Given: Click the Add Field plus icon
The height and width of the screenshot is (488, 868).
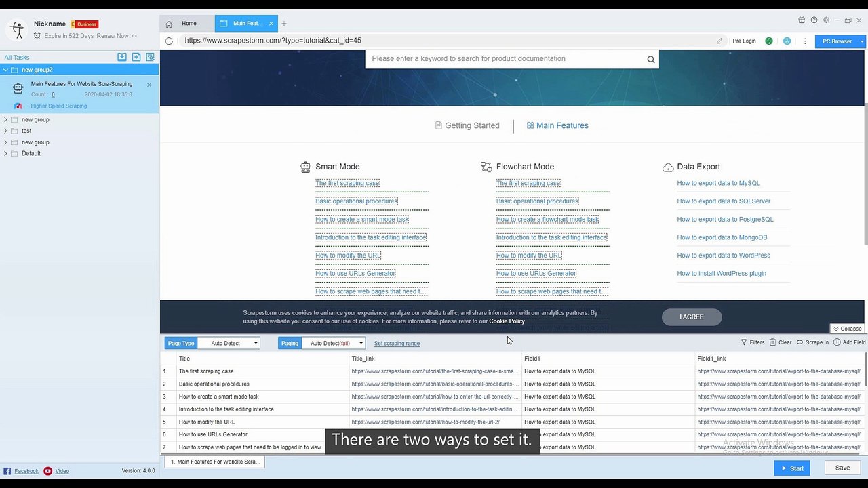Looking at the screenshot, I should [x=837, y=343].
